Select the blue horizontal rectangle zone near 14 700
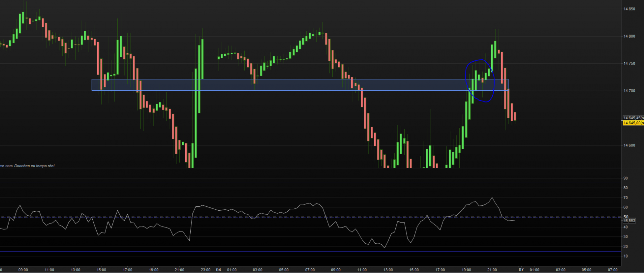This screenshot has height=273, width=644. pos(300,85)
